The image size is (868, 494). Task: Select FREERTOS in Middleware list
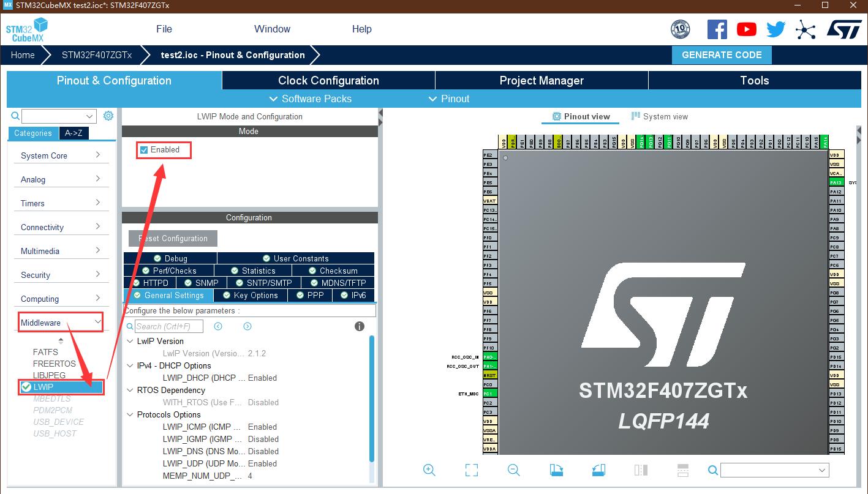coord(55,364)
